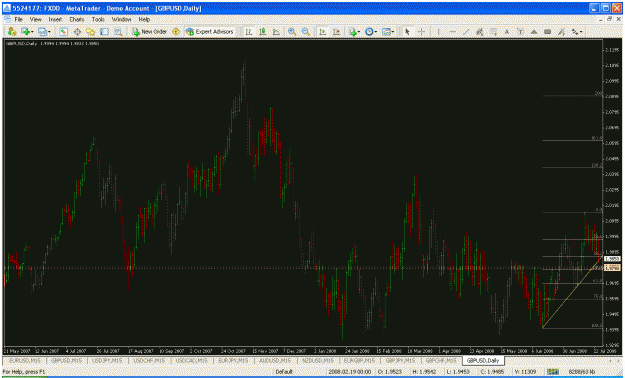The image size is (625, 378).
Task: Select the arrow Cursor tool
Action: 407,32
